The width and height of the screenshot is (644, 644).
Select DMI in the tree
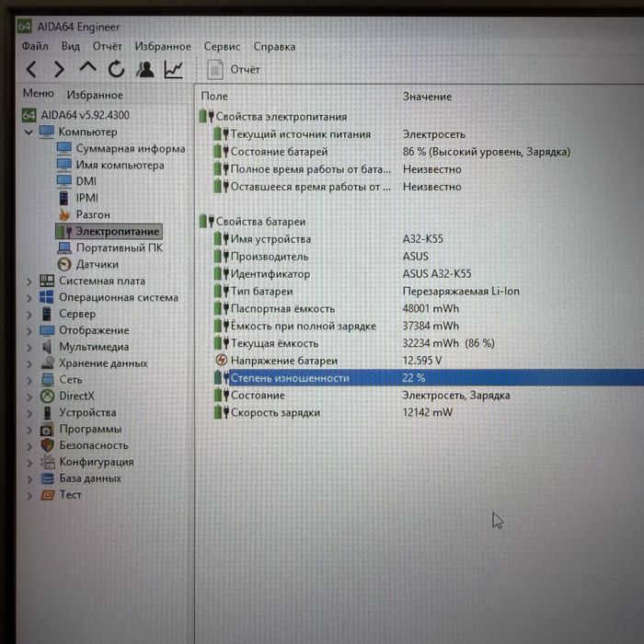pos(76,181)
